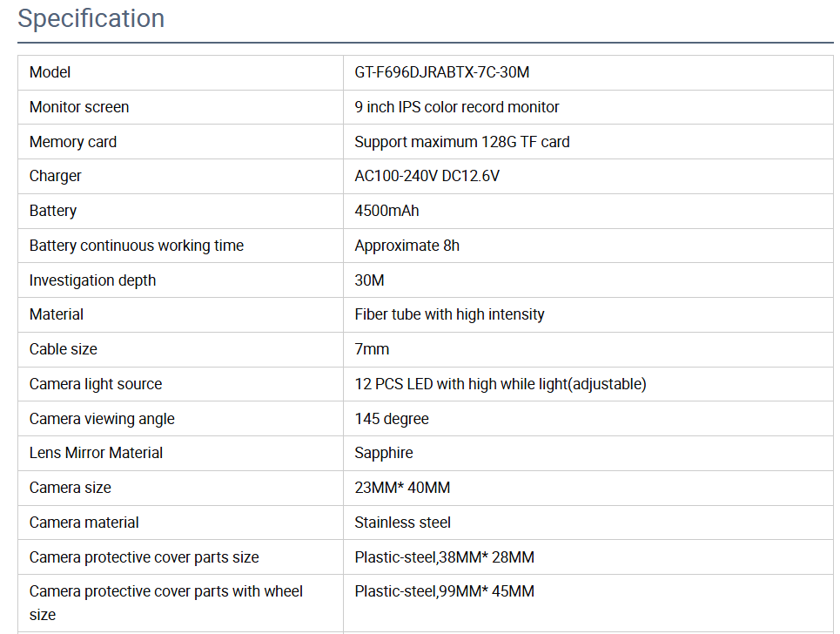Click the 145 degree viewing angle value

coord(392,419)
